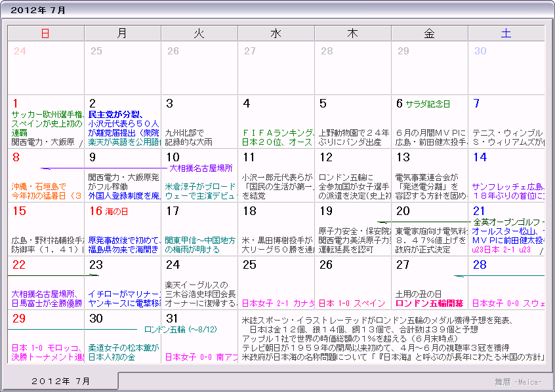
Task: Select the July 12 ロンドン五輪 entry
Action: pos(352,177)
